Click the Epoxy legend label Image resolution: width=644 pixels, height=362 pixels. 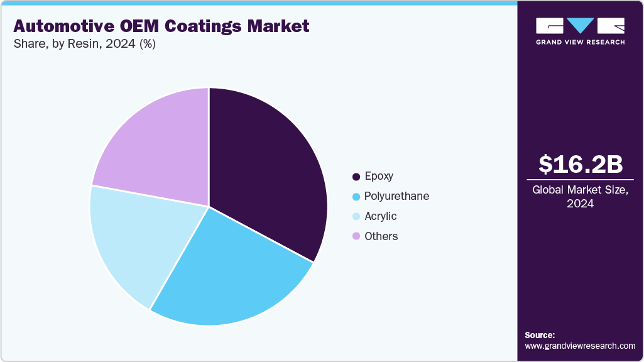tap(379, 177)
